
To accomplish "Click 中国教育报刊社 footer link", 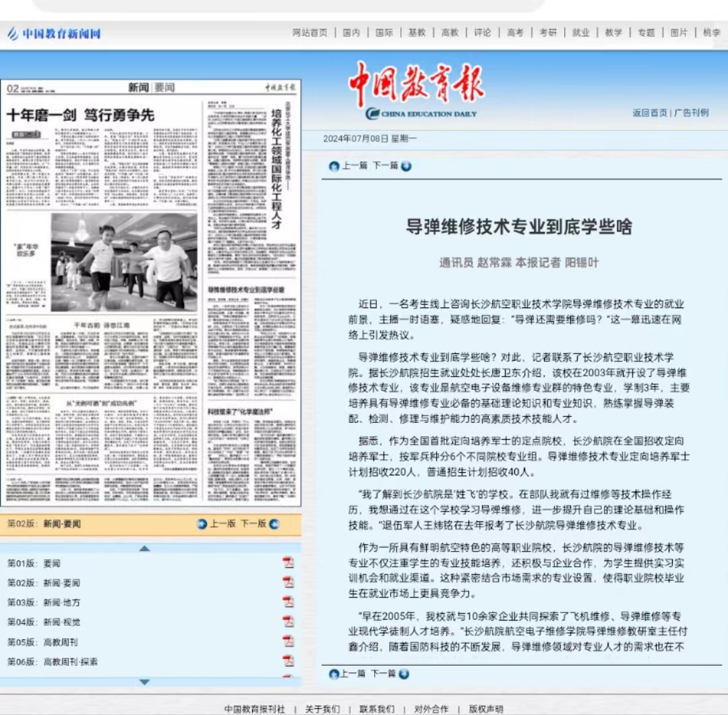I will pos(254,709).
